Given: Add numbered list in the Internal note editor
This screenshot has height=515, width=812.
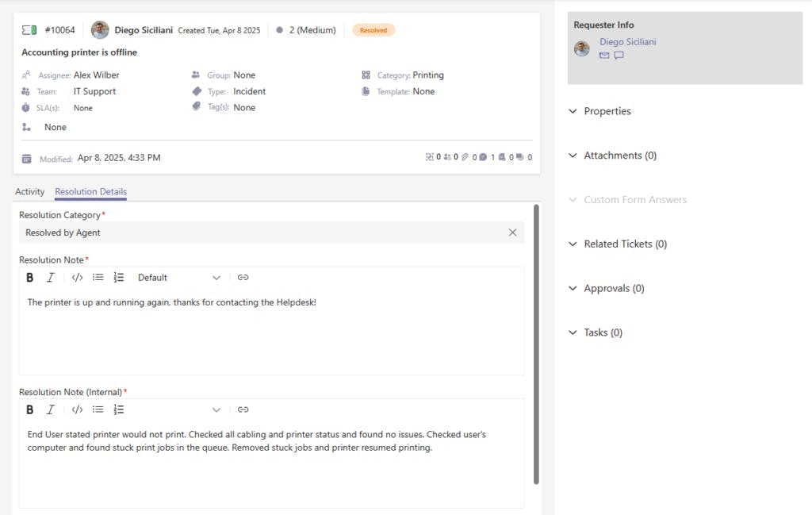Looking at the screenshot, I should (x=119, y=409).
